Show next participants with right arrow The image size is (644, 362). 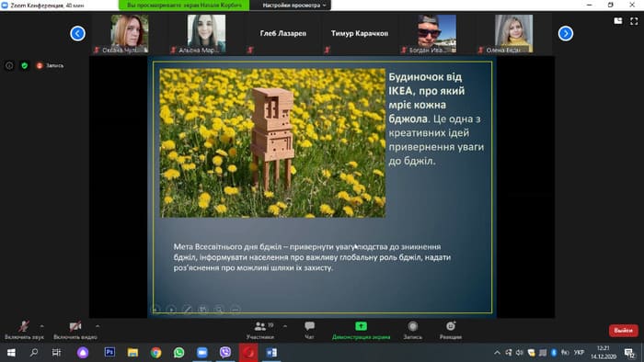click(x=566, y=33)
